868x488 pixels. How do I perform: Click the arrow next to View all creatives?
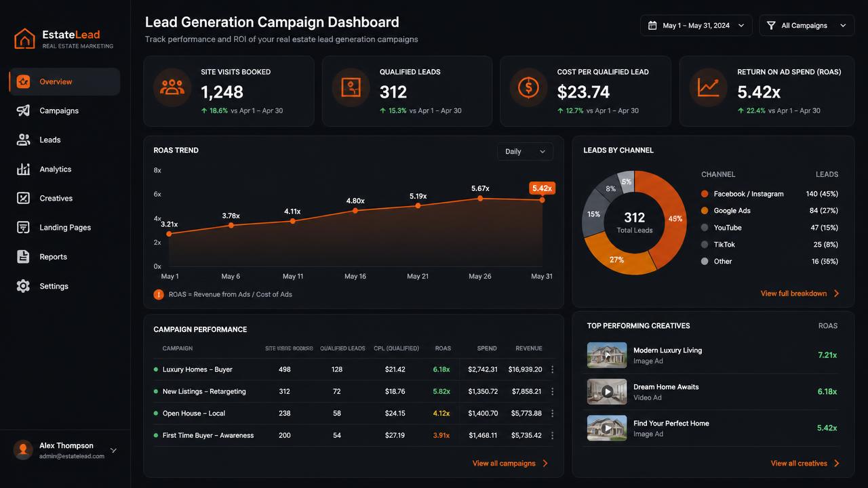[x=836, y=463]
